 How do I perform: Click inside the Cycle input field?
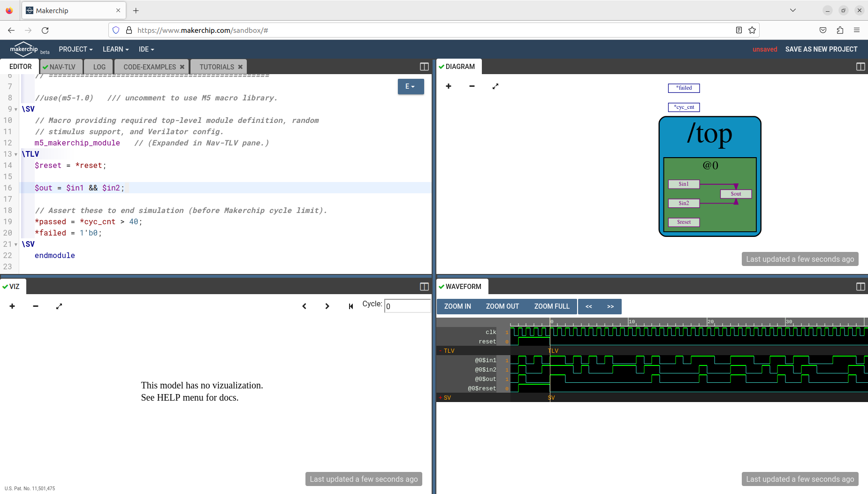(x=407, y=305)
